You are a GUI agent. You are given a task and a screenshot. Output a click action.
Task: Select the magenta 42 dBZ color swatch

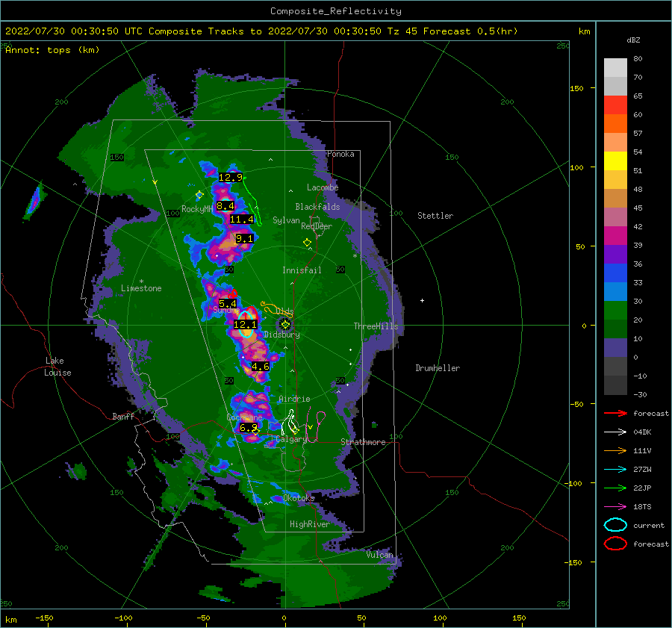click(x=615, y=235)
